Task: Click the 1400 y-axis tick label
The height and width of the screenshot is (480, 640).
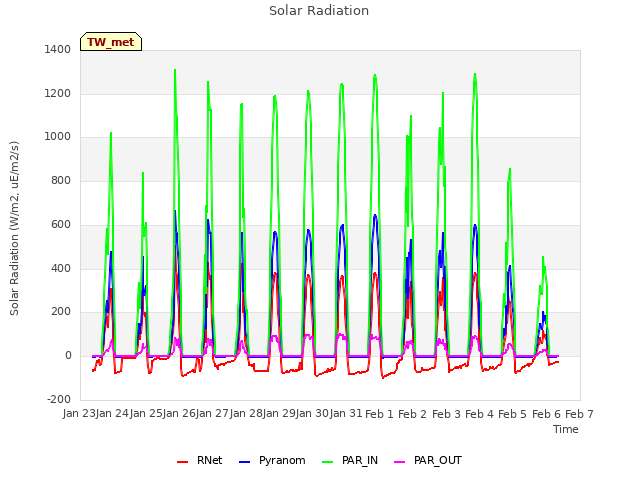Action: pyautogui.click(x=58, y=49)
